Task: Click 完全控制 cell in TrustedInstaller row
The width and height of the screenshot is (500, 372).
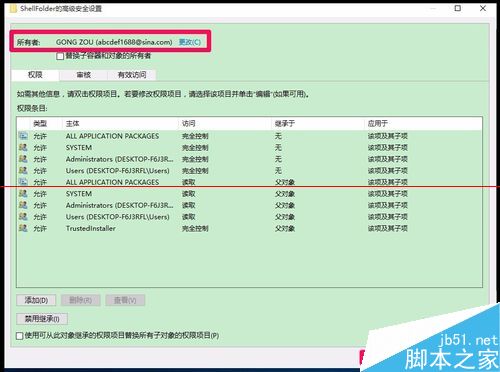Action: pos(195,228)
